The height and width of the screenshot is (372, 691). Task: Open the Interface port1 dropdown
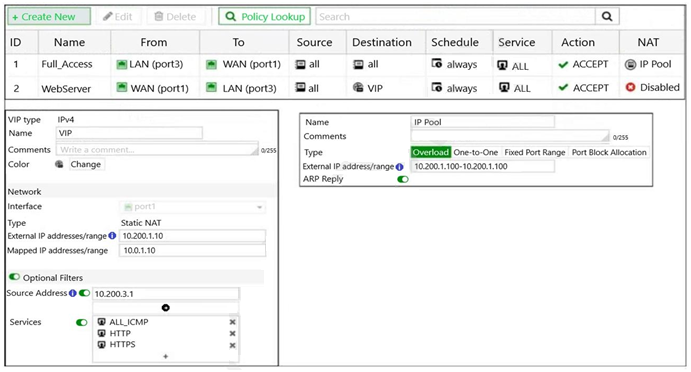point(193,207)
